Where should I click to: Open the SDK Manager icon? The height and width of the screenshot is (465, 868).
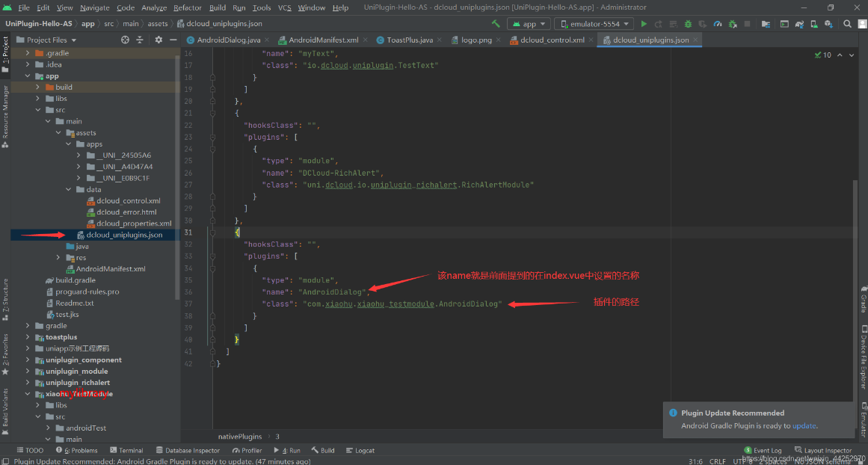click(828, 24)
